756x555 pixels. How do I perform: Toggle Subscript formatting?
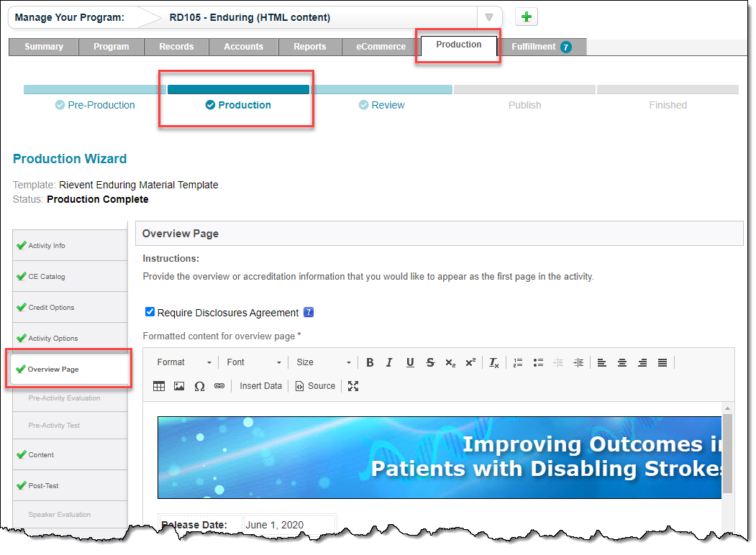tap(450, 362)
